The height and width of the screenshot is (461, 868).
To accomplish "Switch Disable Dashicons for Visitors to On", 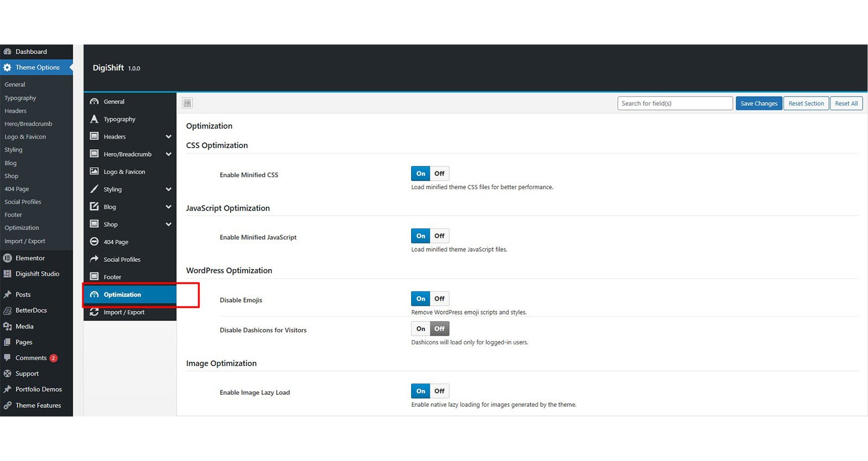I will 420,329.
